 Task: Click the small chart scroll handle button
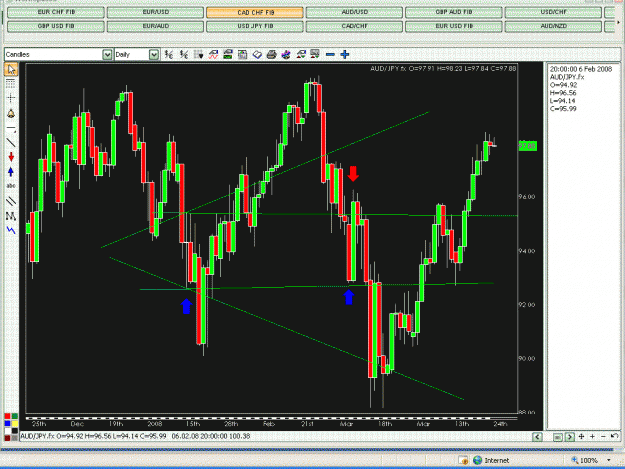click(x=558, y=438)
